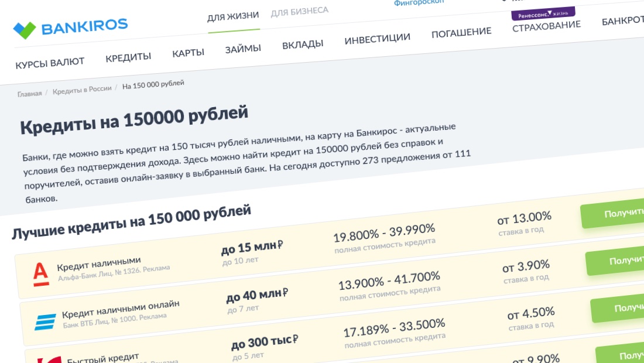Open the Карты menu item

[x=188, y=53]
